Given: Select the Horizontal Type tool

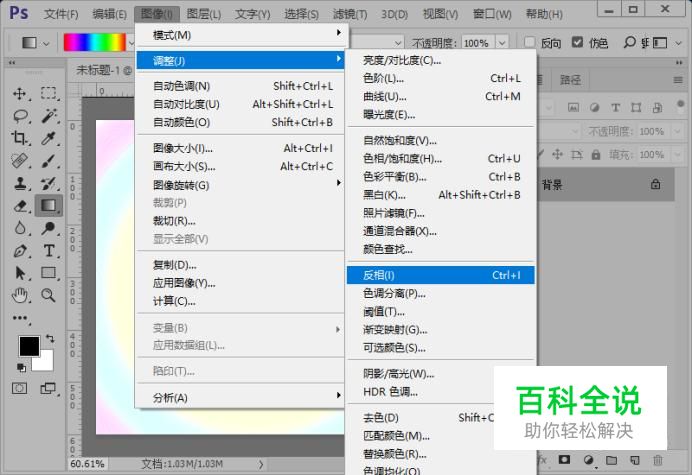Looking at the screenshot, I should coord(49,251).
